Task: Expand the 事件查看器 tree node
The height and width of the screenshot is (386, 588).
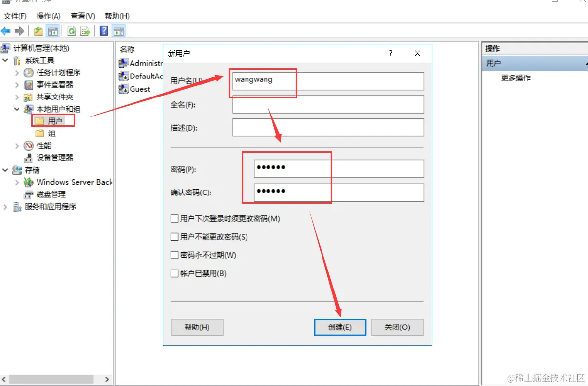Action: [x=17, y=85]
